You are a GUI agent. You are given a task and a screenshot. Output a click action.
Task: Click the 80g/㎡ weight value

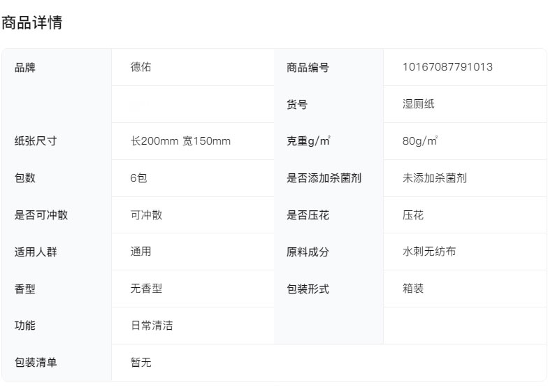(x=420, y=141)
